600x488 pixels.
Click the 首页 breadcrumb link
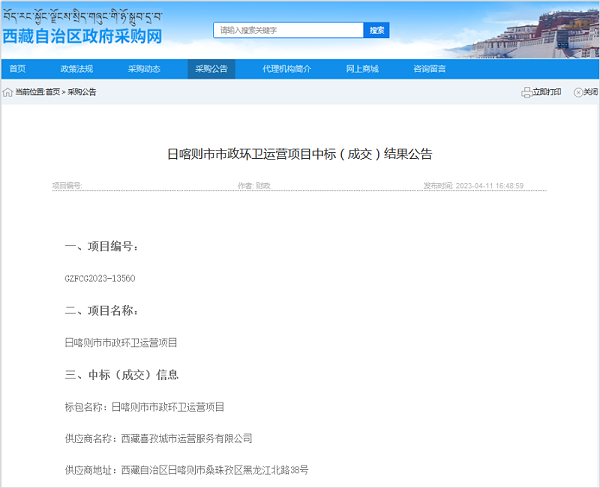click(53, 92)
